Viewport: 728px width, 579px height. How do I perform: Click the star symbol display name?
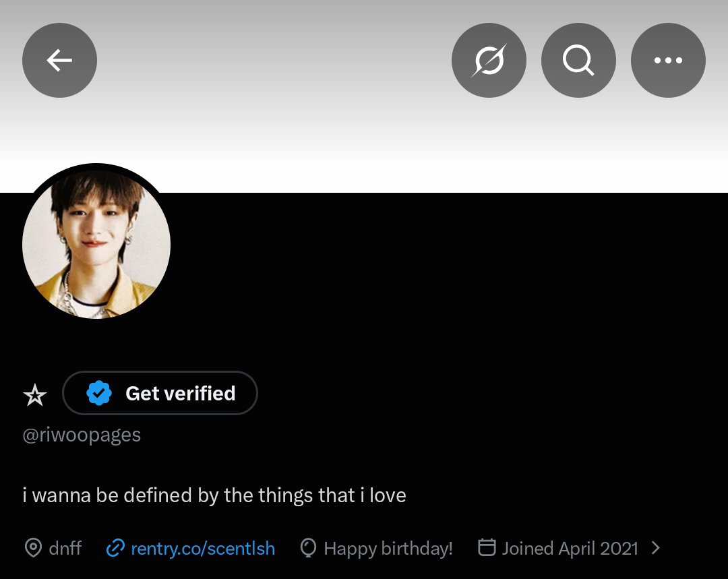coord(35,395)
